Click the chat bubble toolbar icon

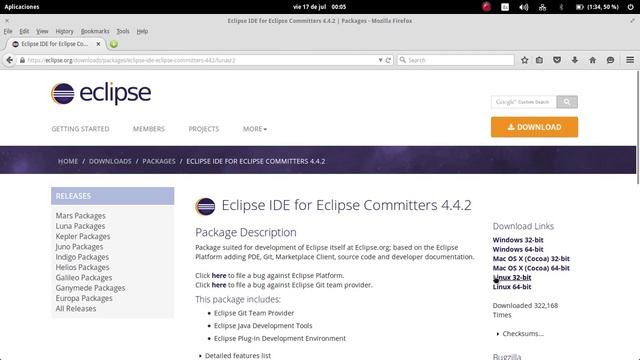click(x=610, y=60)
